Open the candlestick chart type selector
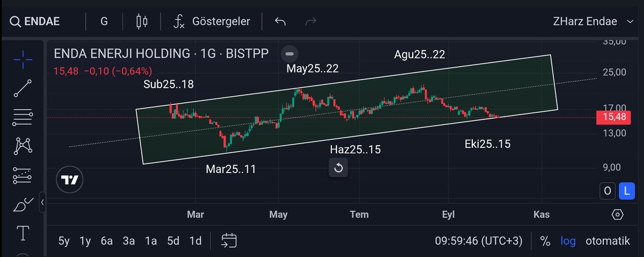The image size is (644, 257). [x=142, y=22]
